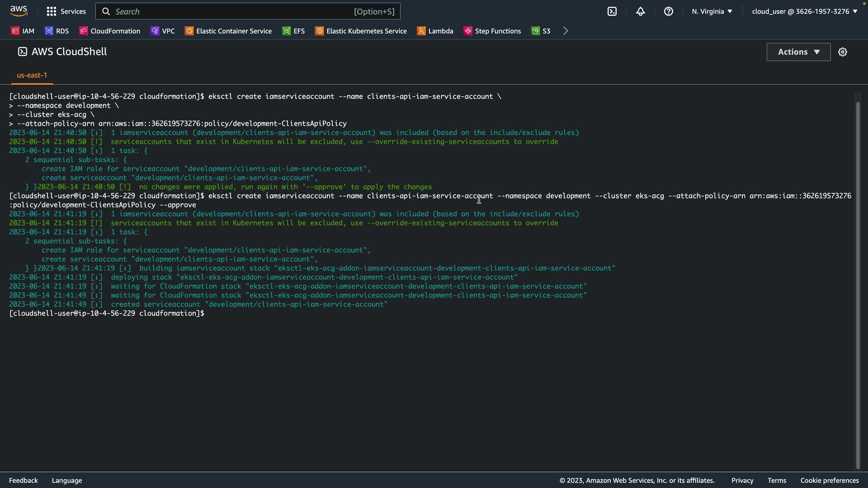Open the Step Functions favorite shortcut
The width and height of the screenshot is (868, 488).
click(x=492, y=31)
